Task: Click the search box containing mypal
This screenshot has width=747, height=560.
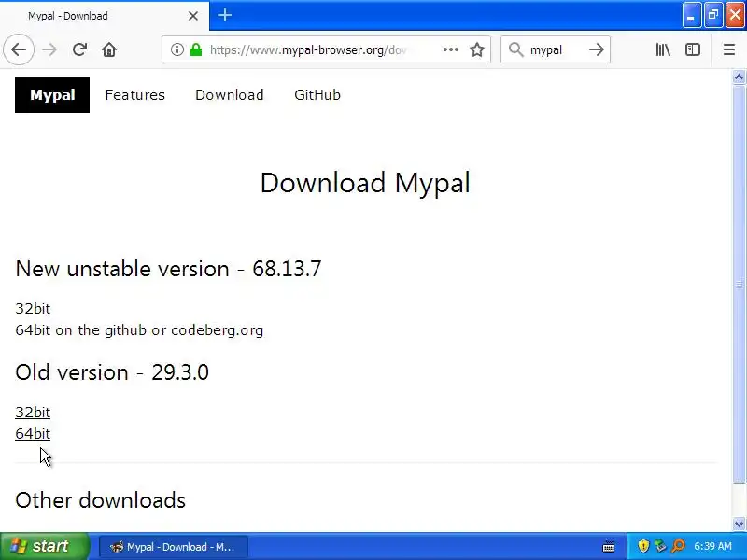Action: tap(555, 49)
